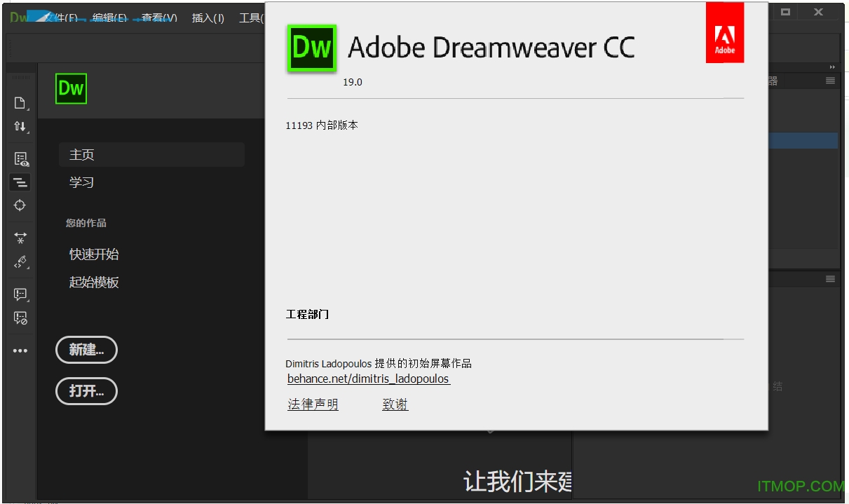Click the 致谢 link

[395, 404]
